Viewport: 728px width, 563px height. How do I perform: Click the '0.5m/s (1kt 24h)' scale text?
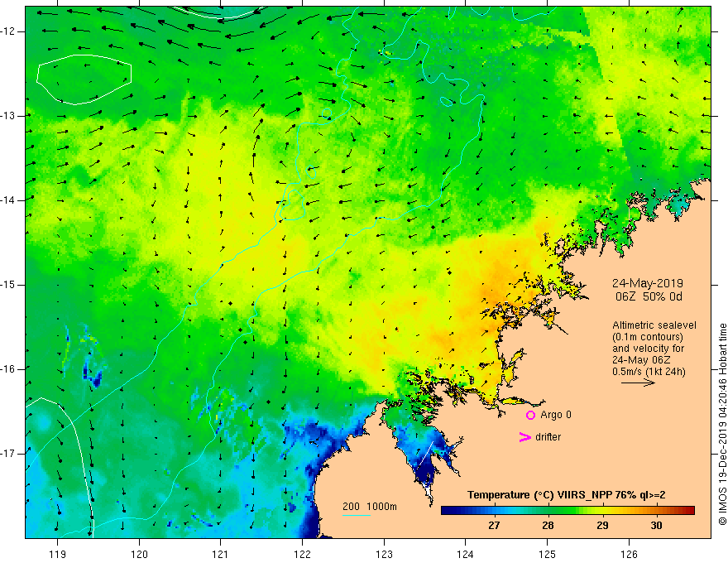click(649, 371)
